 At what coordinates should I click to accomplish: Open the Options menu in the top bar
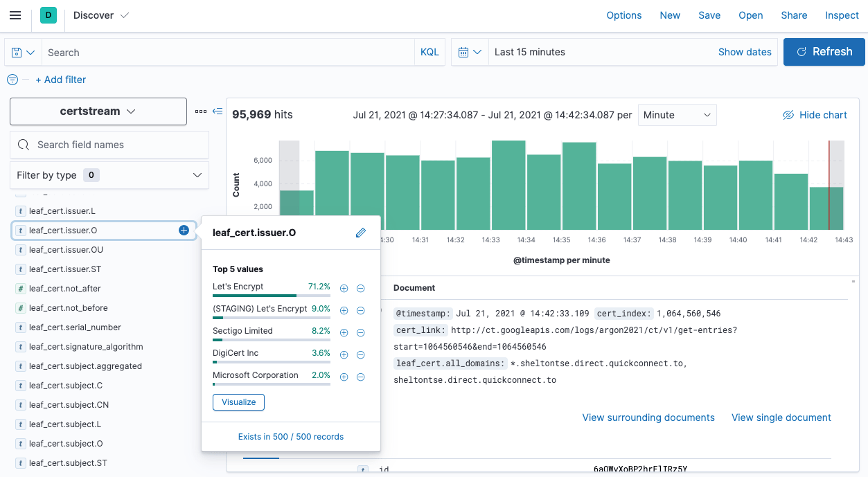(x=623, y=15)
